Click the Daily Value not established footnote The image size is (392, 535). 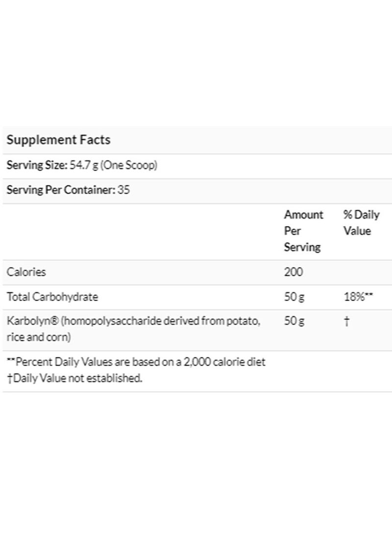74,378
